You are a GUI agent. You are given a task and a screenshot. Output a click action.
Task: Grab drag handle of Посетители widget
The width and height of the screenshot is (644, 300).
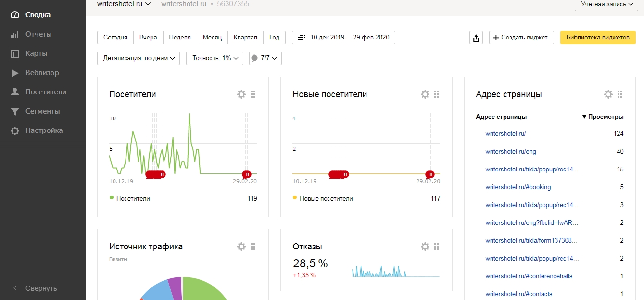pyautogui.click(x=253, y=94)
